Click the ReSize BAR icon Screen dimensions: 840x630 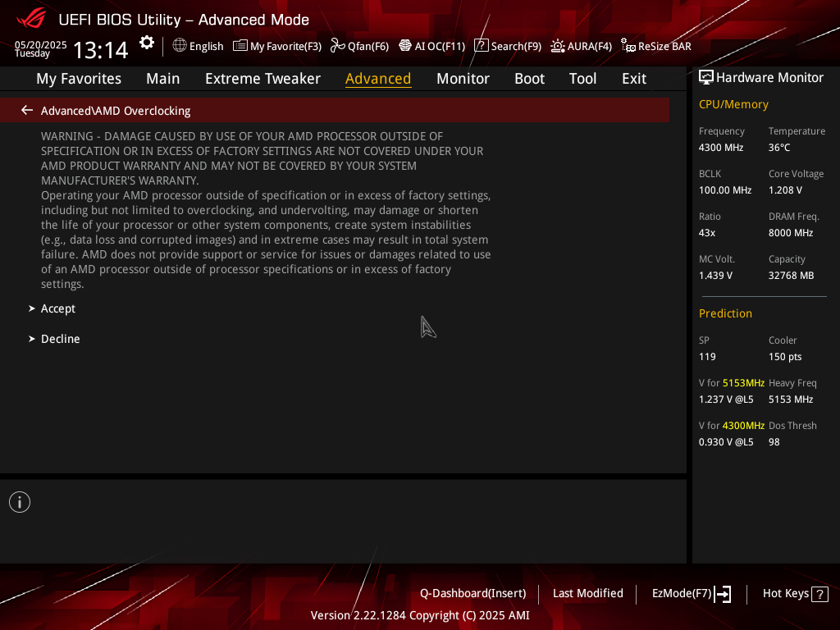[x=628, y=46]
